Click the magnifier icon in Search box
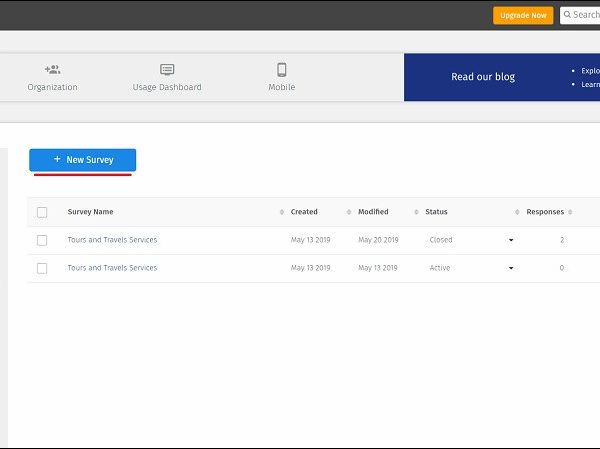Viewport: 600px width, 449px height. [567, 15]
